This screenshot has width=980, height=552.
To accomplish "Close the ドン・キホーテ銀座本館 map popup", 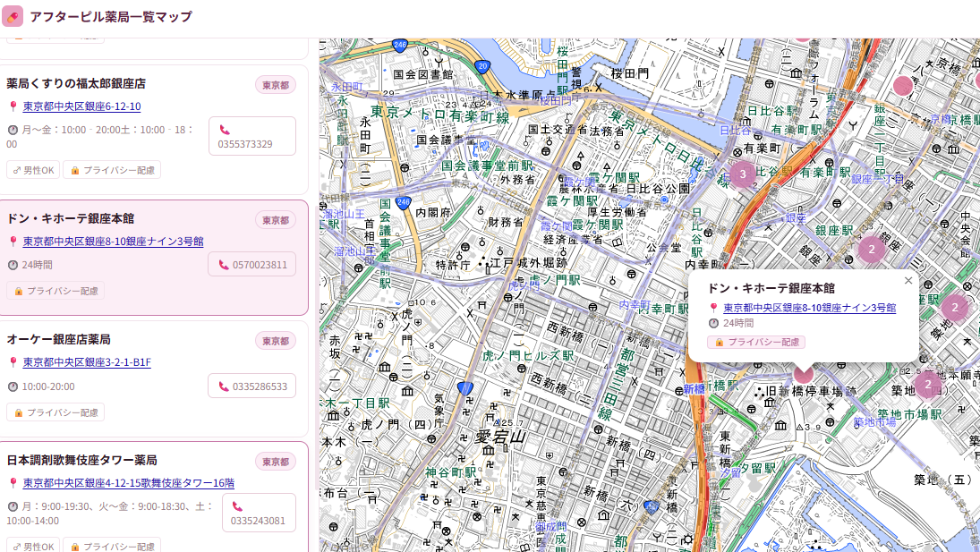I will (908, 280).
